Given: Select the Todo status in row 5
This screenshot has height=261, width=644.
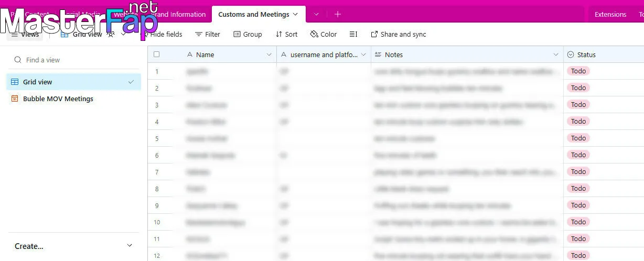Looking at the screenshot, I should (x=578, y=138).
